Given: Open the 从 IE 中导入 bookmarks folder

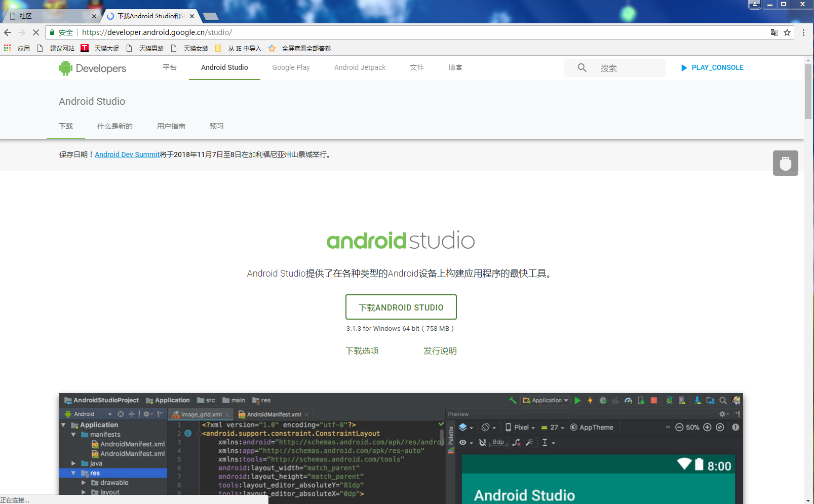Looking at the screenshot, I should click(238, 48).
